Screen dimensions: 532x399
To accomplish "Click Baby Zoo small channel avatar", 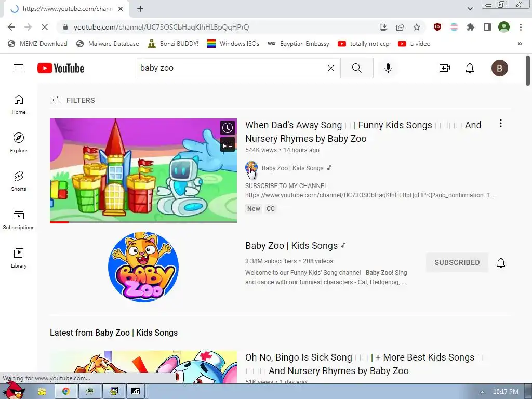I will pyautogui.click(x=251, y=168).
